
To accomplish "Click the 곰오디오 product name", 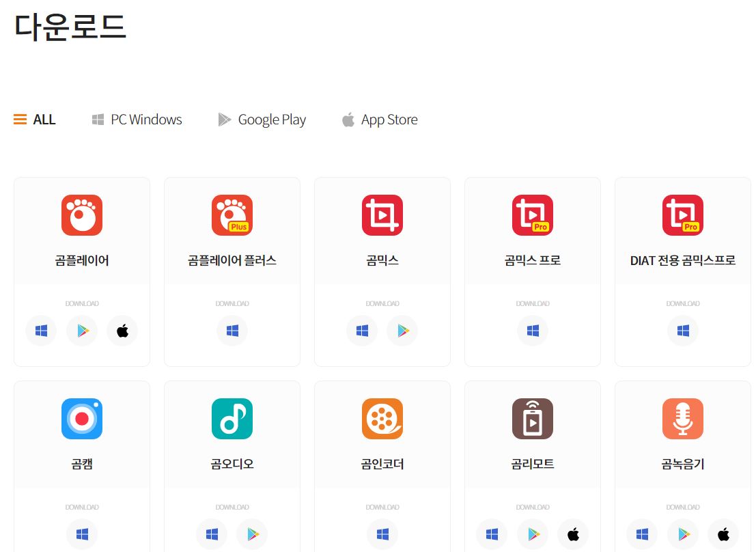I will 232,464.
